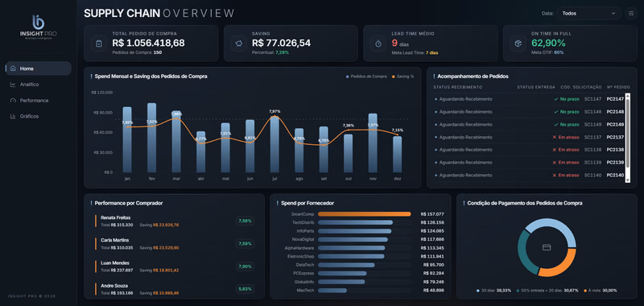Click the Supply Chain Overview title
This screenshot has width=644, height=306.
tap(159, 13)
